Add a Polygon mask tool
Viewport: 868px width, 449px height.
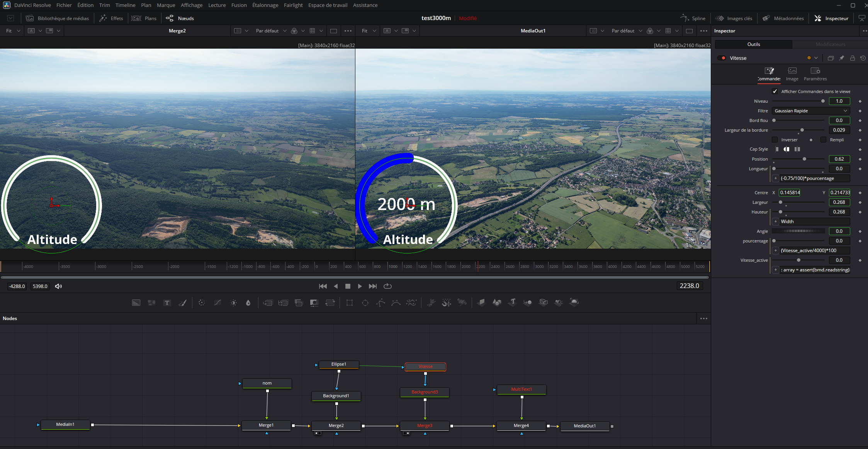(x=380, y=303)
